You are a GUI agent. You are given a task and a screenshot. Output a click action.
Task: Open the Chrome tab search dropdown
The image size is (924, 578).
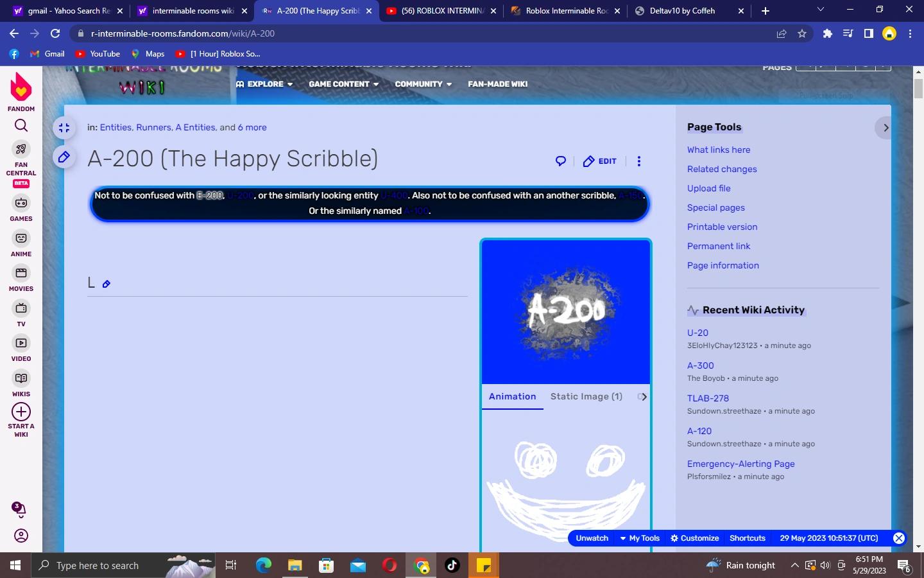coord(820,10)
